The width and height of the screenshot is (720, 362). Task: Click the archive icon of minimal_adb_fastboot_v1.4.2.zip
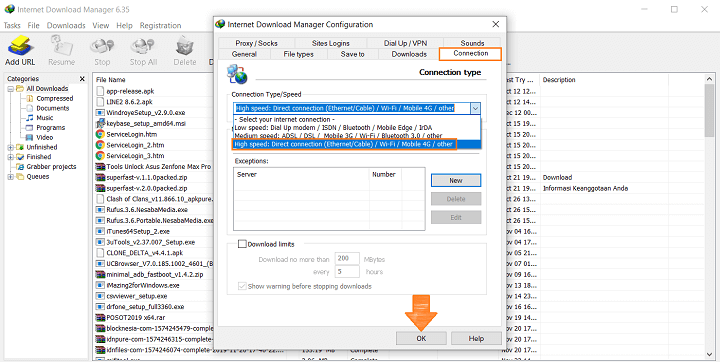click(x=100, y=274)
